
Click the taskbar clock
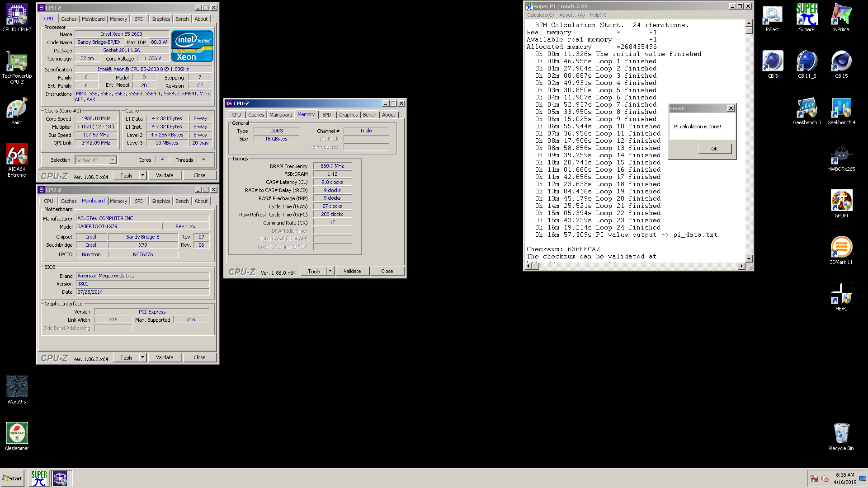pyautogui.click(x=845, y=479)
